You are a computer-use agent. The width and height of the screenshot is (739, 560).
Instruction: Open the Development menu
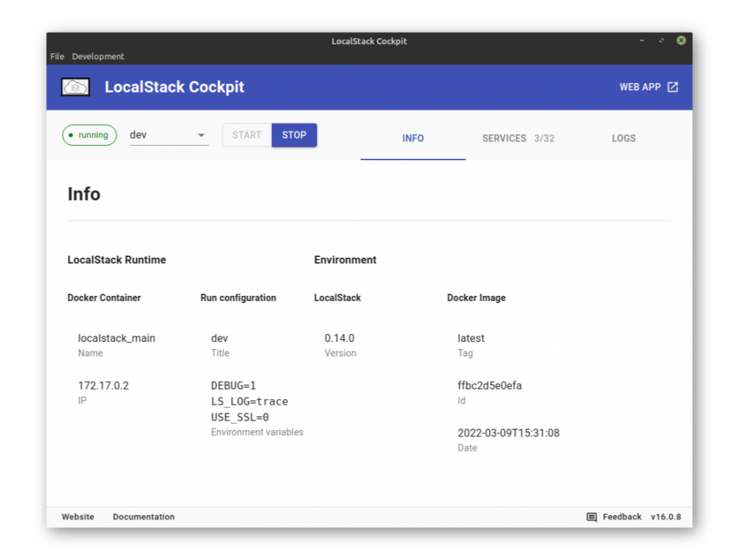(98, 56)
